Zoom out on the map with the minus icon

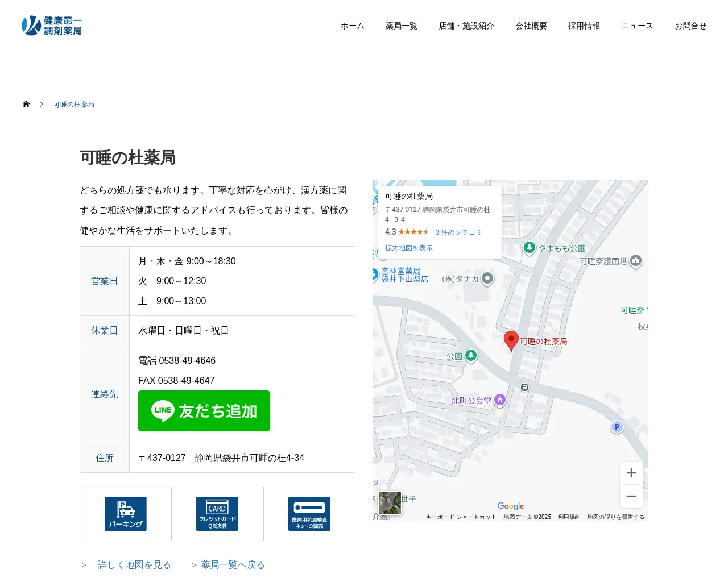[631, 496]
